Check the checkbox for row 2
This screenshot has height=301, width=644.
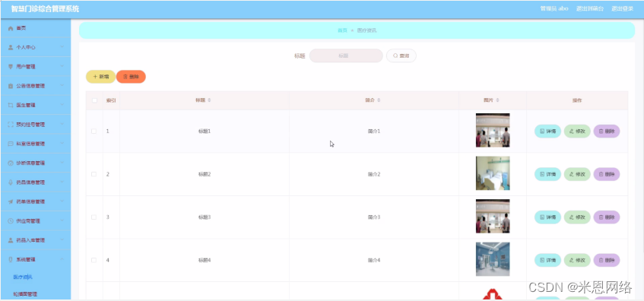(94, 174)
